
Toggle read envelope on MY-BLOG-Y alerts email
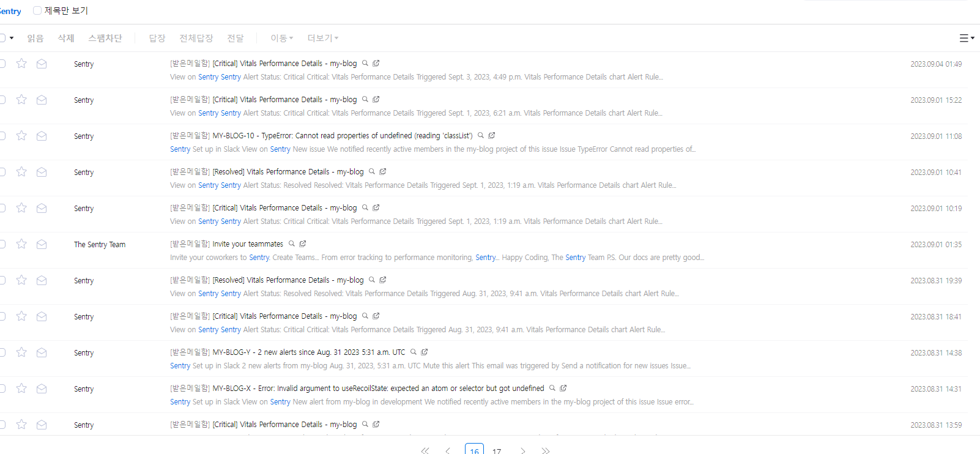(x=42, y=352)
